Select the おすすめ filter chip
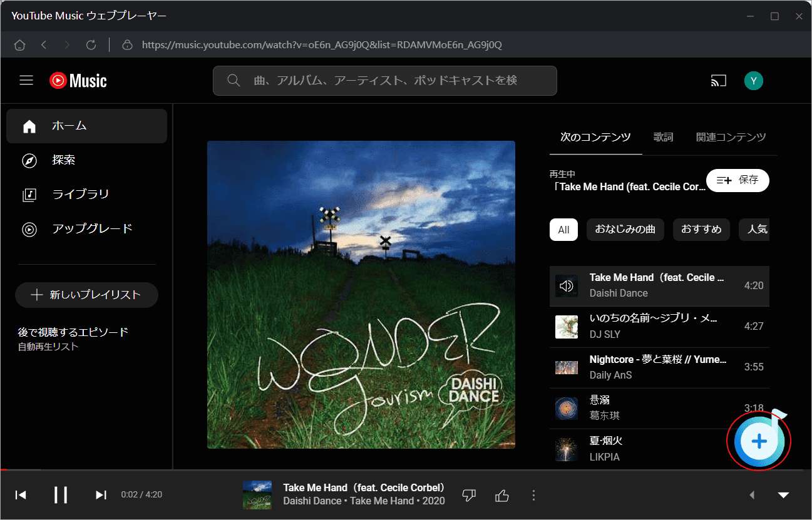Image resolution: width=812 pixels, height=520 pixels. [x=701, y=230]
